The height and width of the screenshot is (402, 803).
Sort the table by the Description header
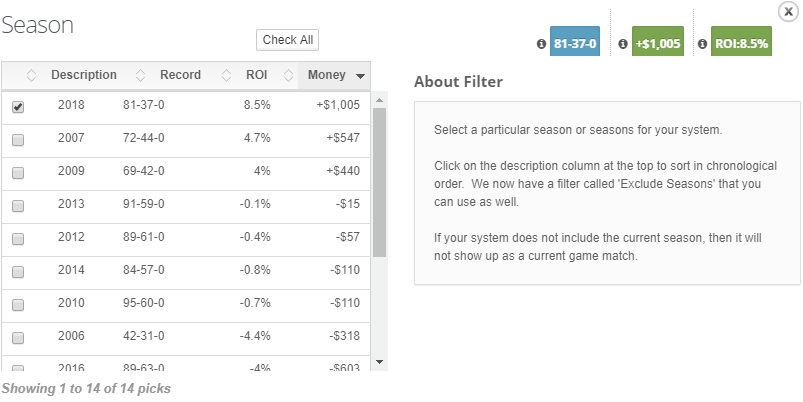(x=84, y=75)
